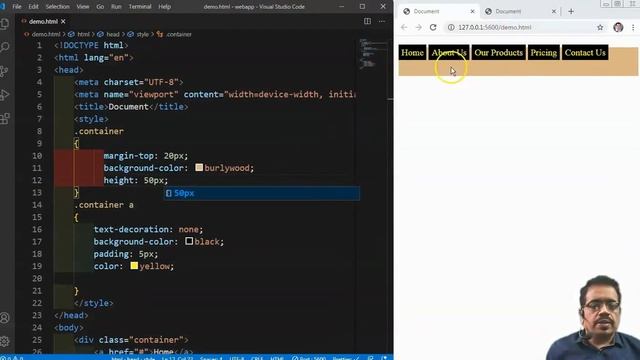Bookmark this page with the star
Viewport: 640px width, 360px height.
click(600, 27)
